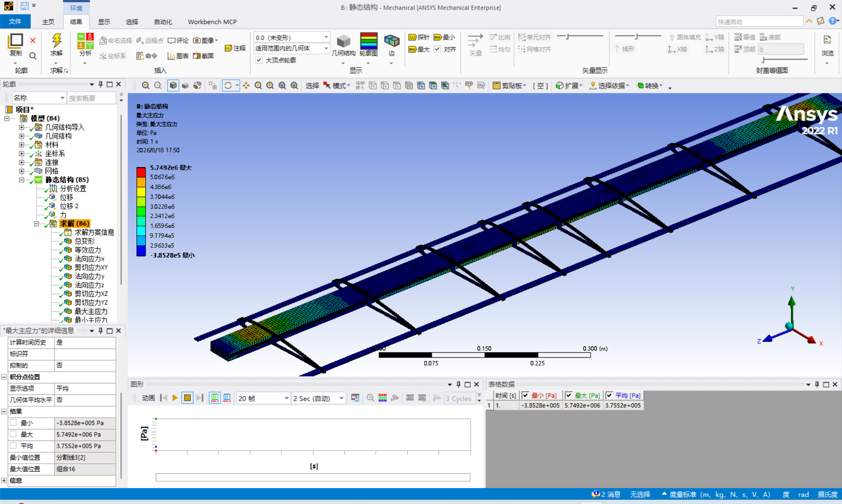Image resolution: width=842 pixels, height=504 pixels.
Task: Stop the animation playback
Action: (187, 398)
